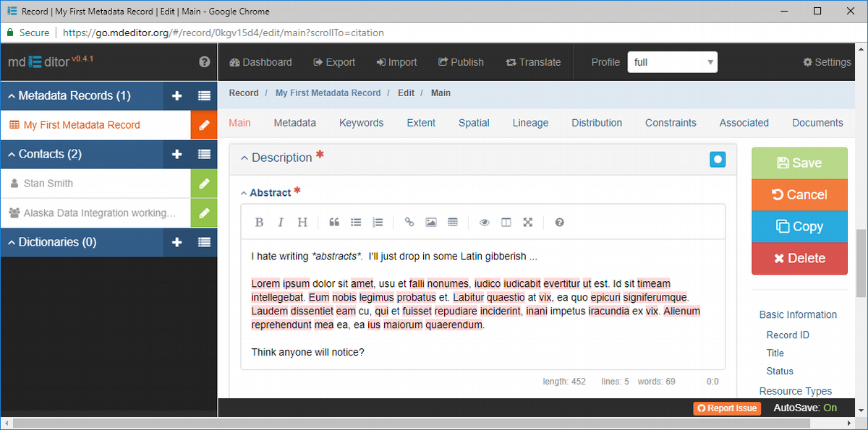The height and width of the screenshot is (430, 868).
Task: Go to the Distribution tab
Action: pyautogui.click(x=597, y=123)
